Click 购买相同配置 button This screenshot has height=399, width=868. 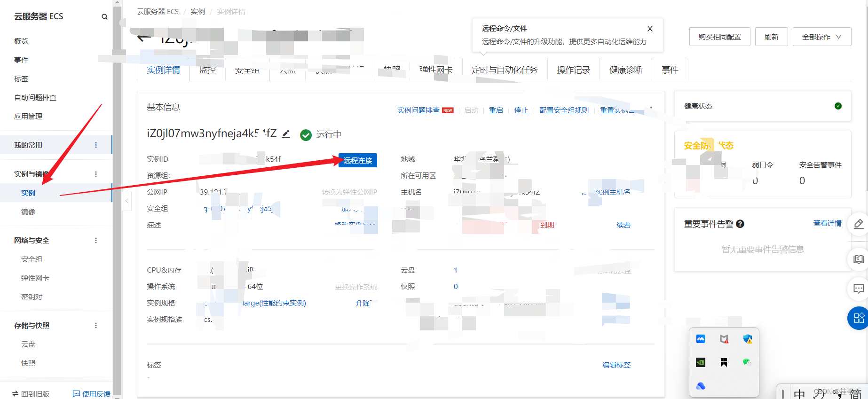(719, 37)
